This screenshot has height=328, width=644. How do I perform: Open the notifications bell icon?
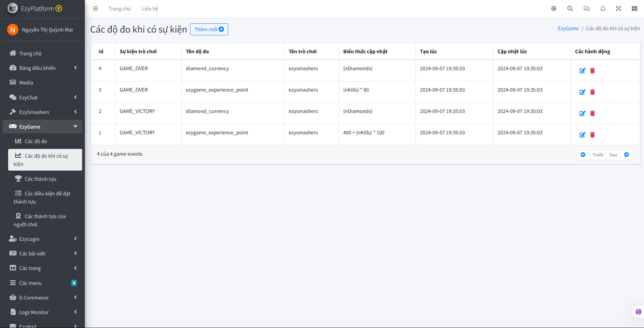[x=603, y=9]
